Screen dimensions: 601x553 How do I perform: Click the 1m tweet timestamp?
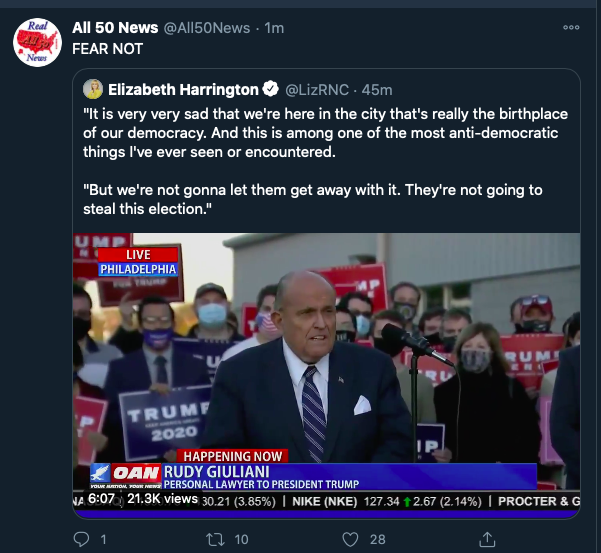pyautogui.click(x=274, y=28)
